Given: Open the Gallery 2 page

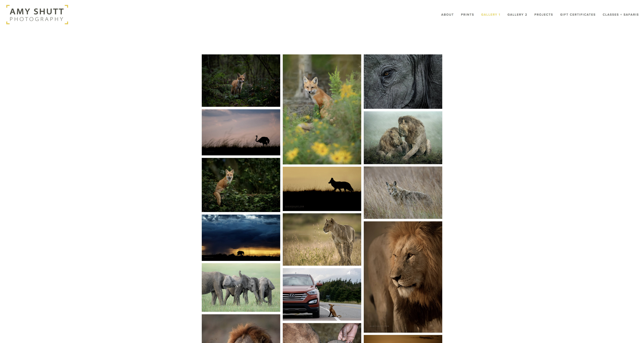Looking at the screenshot, I should tap(517, 15).
